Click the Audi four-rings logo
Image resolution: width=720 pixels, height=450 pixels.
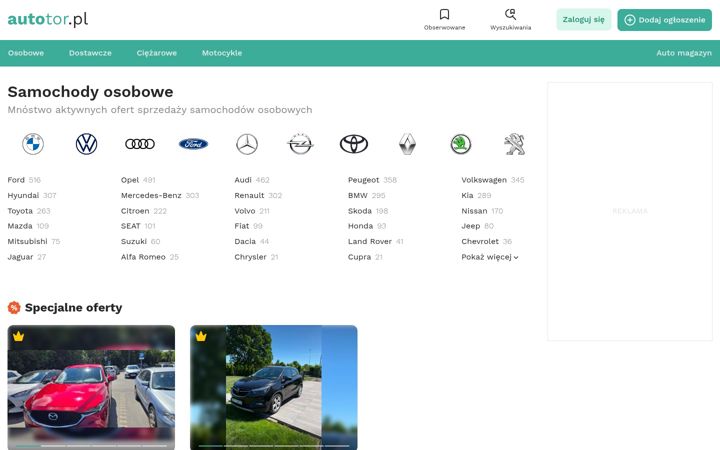140,144
